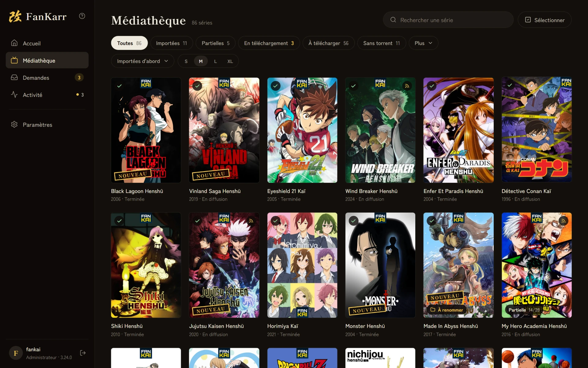The image size is (588, 368).
Task: Click the folder icon on À renommer badge
Action: (433, 310)
